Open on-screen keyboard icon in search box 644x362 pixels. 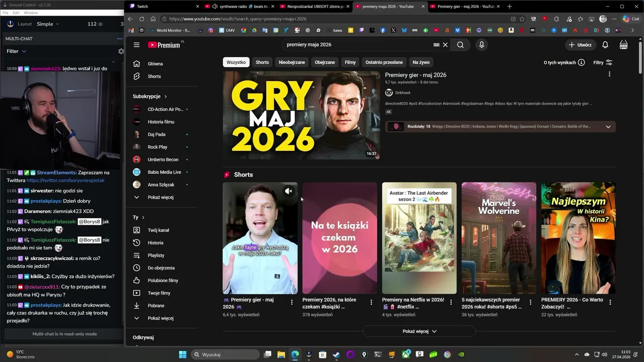pyautogui.click(x=436, y=45)
